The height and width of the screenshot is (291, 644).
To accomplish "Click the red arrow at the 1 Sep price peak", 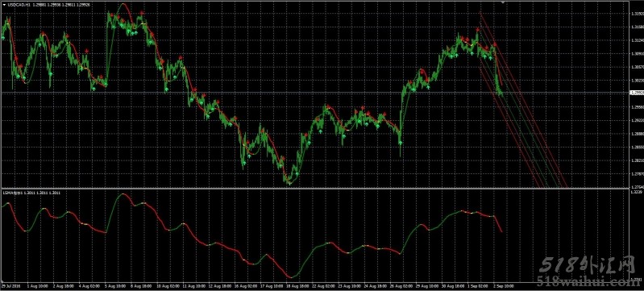I will point(478,30).
